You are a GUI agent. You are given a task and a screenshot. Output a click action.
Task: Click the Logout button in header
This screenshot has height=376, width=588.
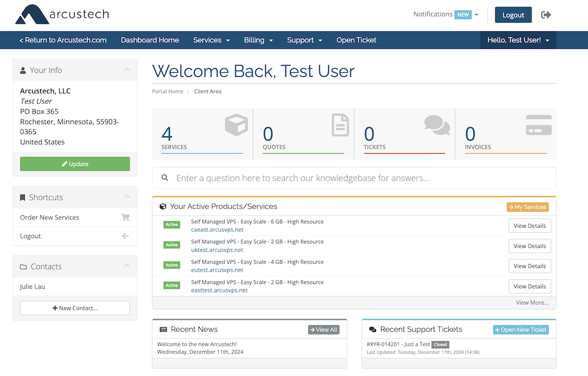pyautogui.click(x=513, y=15)
